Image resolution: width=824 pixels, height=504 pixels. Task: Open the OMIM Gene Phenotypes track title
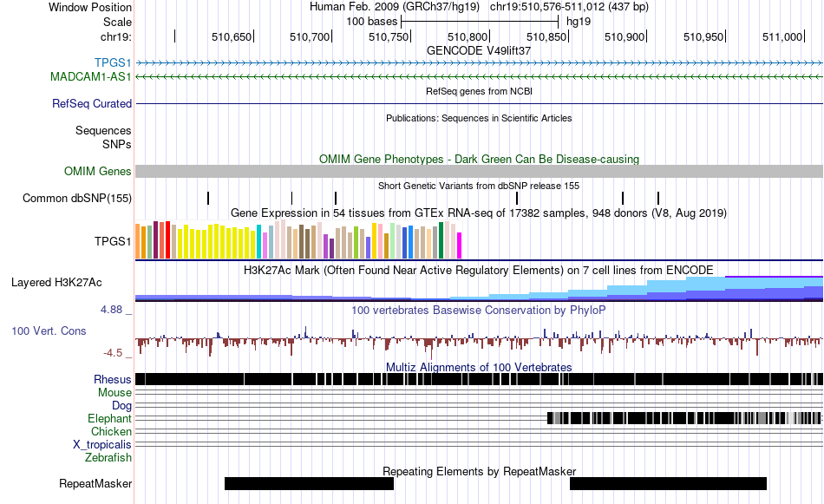point(479,159)
